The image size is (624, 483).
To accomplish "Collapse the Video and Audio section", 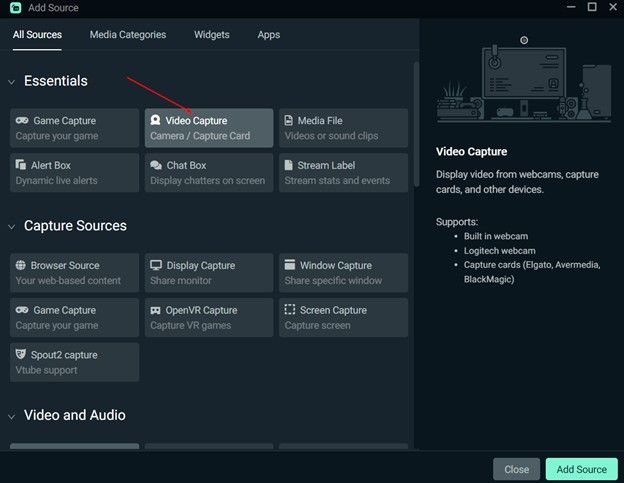I will click(12, 416).
